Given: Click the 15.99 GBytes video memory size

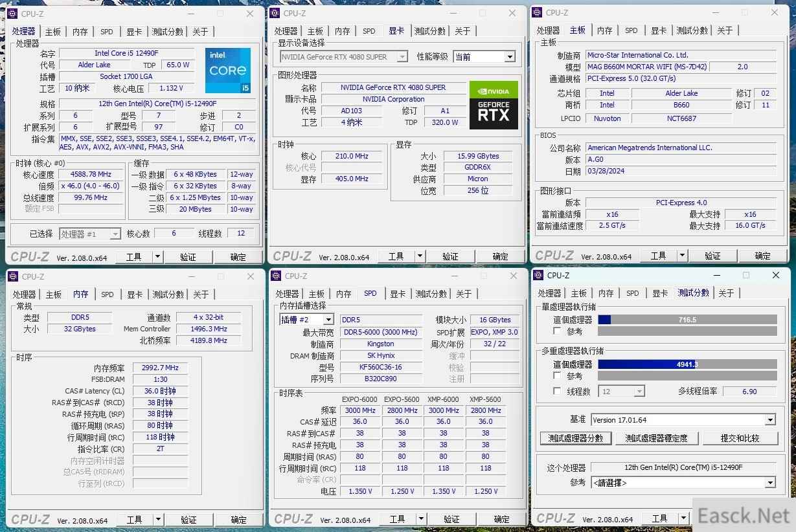Looking at the screenshot, I should [478, 156].
